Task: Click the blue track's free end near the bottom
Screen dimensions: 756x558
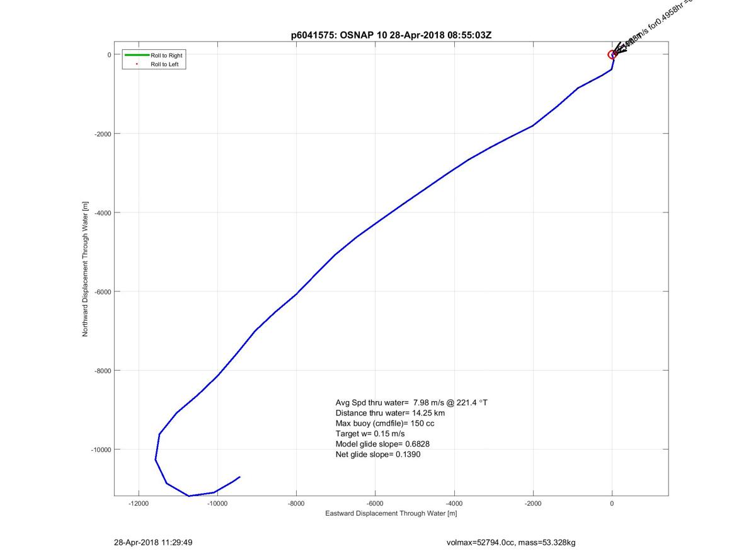Action: click(x=239, y=477)
